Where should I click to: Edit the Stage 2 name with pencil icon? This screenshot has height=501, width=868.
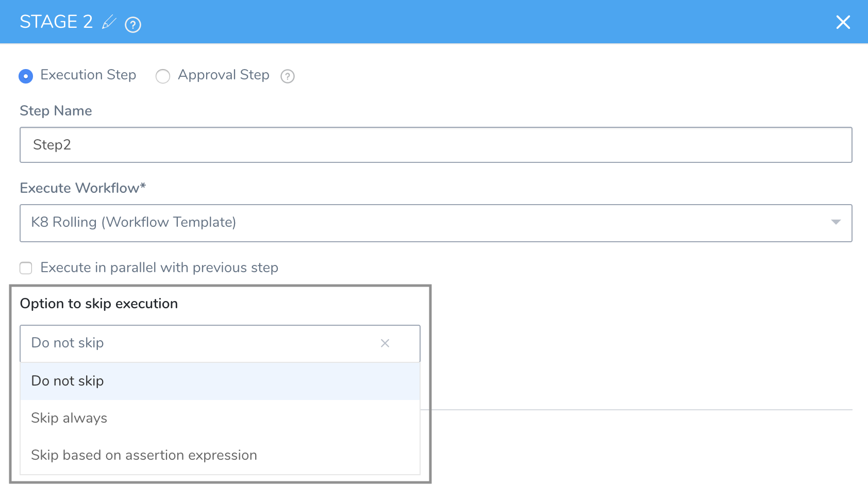click(x=109, y=22)
